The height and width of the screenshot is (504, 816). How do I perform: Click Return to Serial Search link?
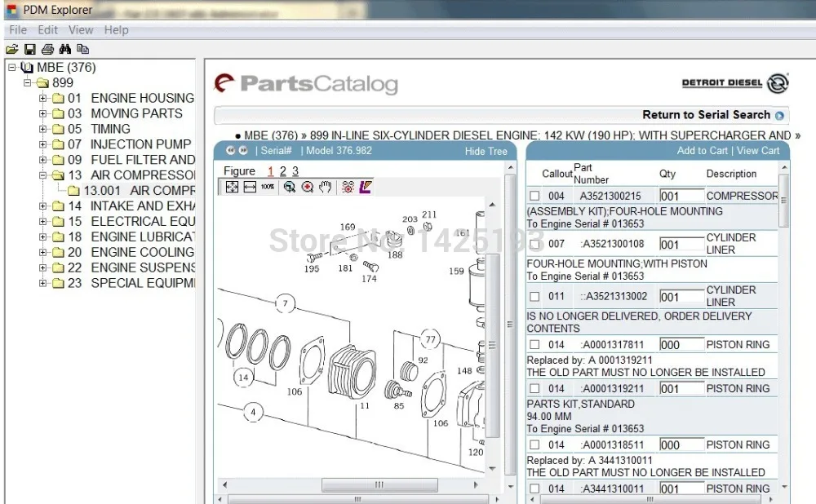(x=706, y=115)
